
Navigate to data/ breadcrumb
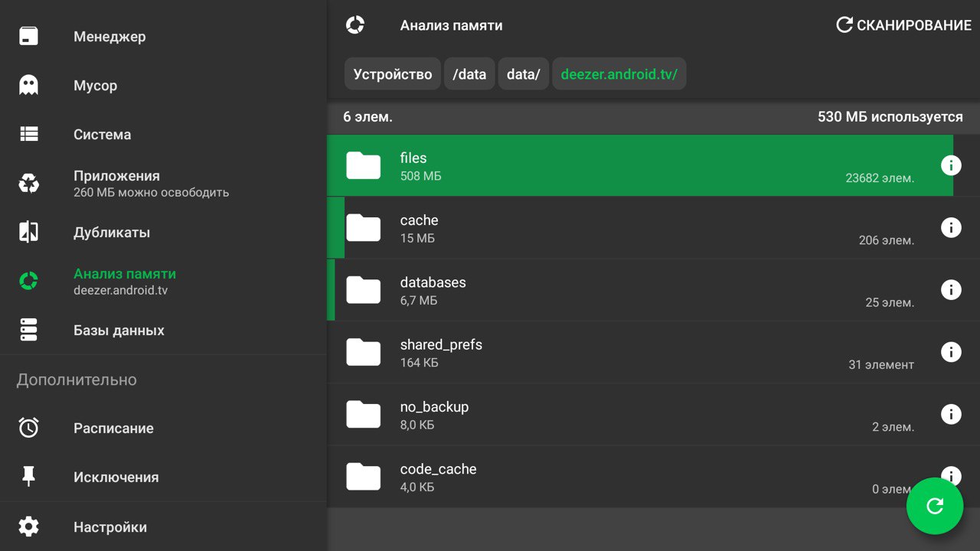[524, 74]
